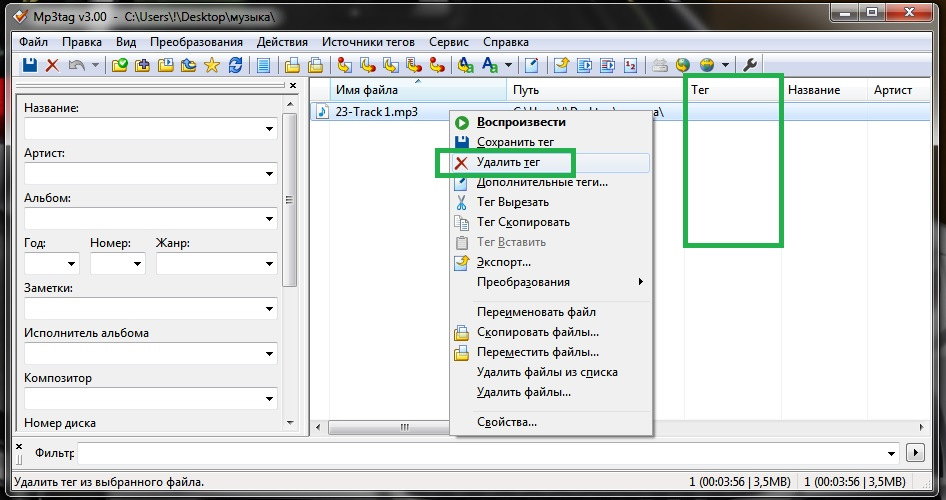Expand the Преобразования submenu in context menu
This screenshot has width=946, height=500.
(551, 282)
